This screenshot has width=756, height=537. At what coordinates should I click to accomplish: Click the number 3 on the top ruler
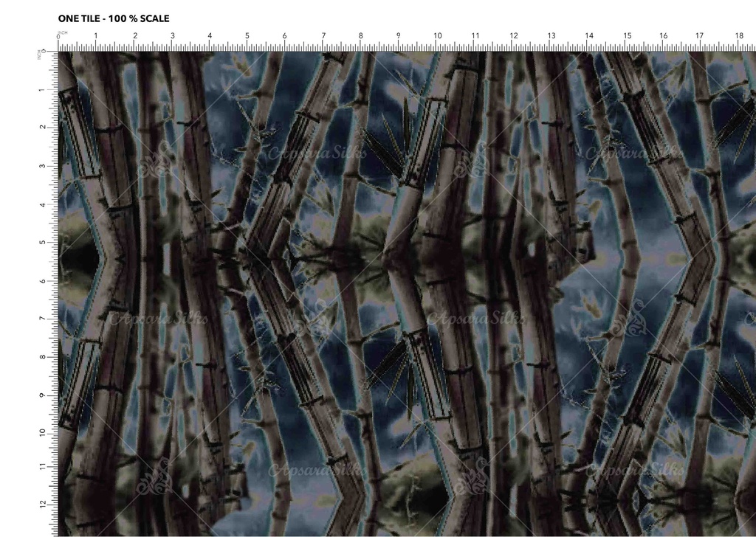172,35
